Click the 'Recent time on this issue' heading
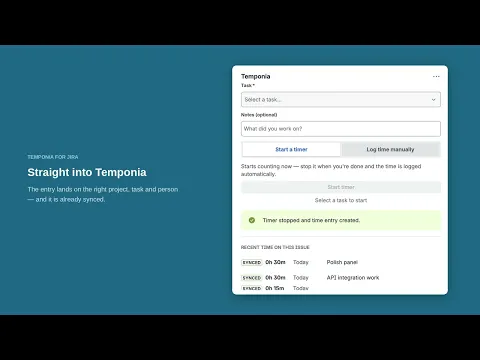This screenshot has height=360, width=480. click(x=275, y=247)
